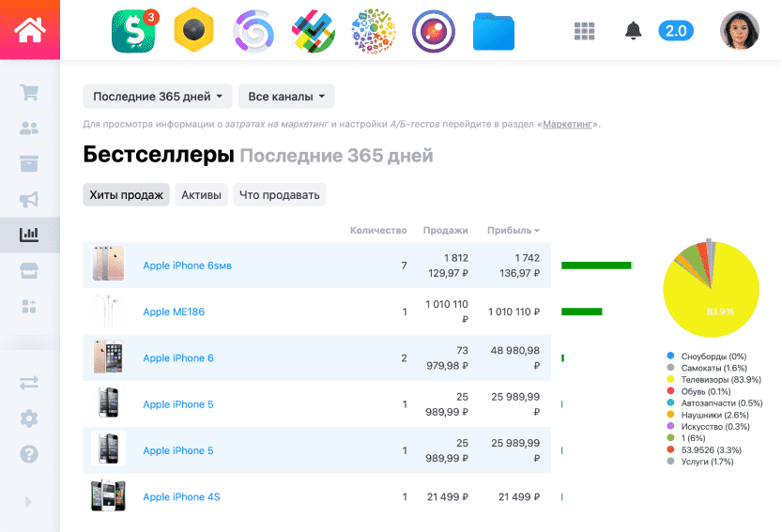
Task: Launch the yellow hexagon camera app
Action: tap(194, 30)
